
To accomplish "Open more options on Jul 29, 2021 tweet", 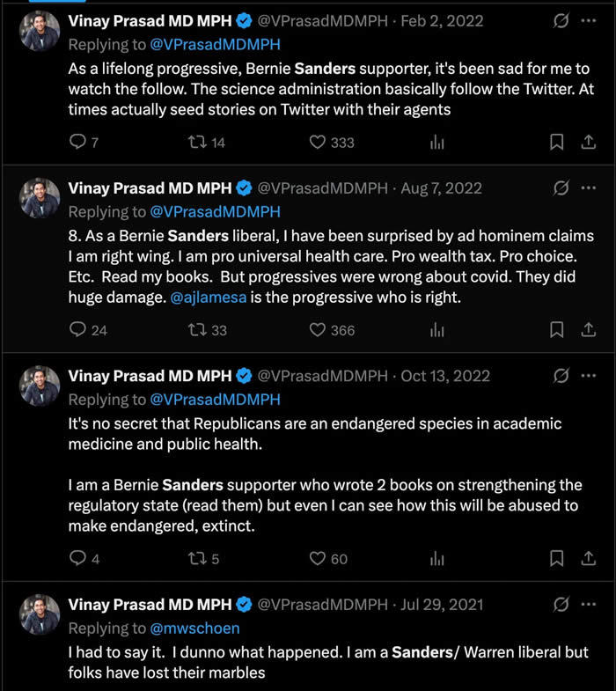I will 589,605.
